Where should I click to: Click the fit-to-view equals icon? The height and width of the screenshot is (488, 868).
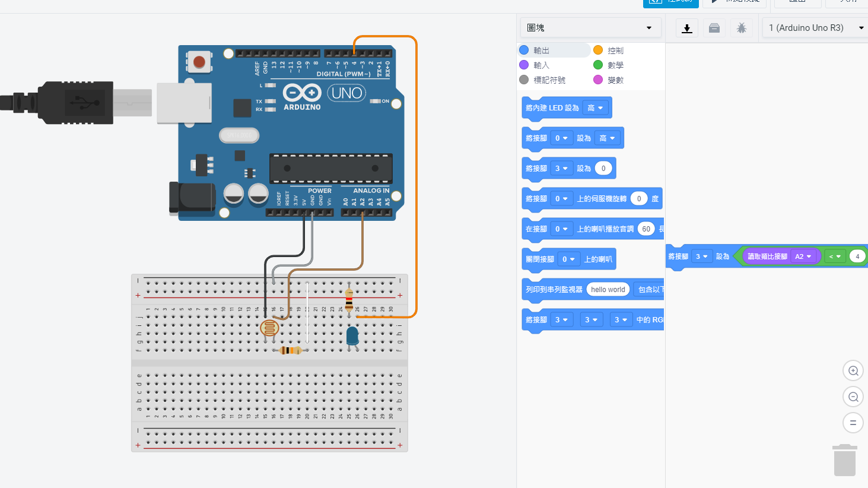pyautogui.click(x=853, y=423)
